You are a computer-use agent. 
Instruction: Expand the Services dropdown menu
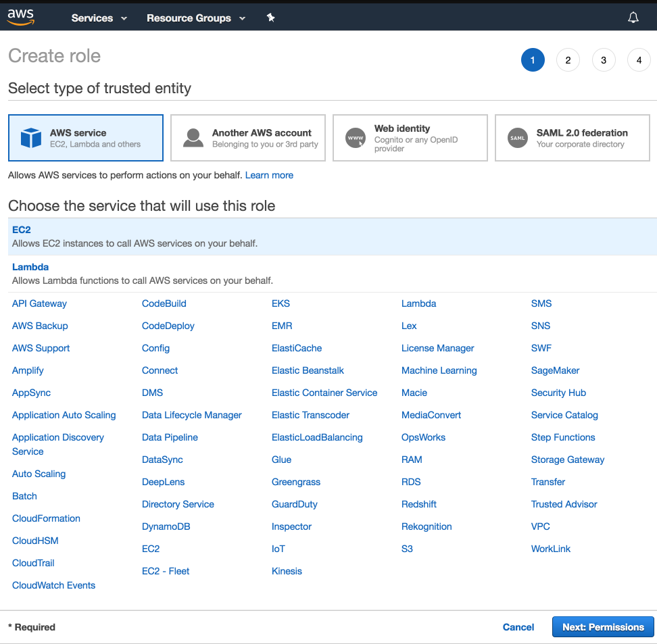tap(99, 18)
